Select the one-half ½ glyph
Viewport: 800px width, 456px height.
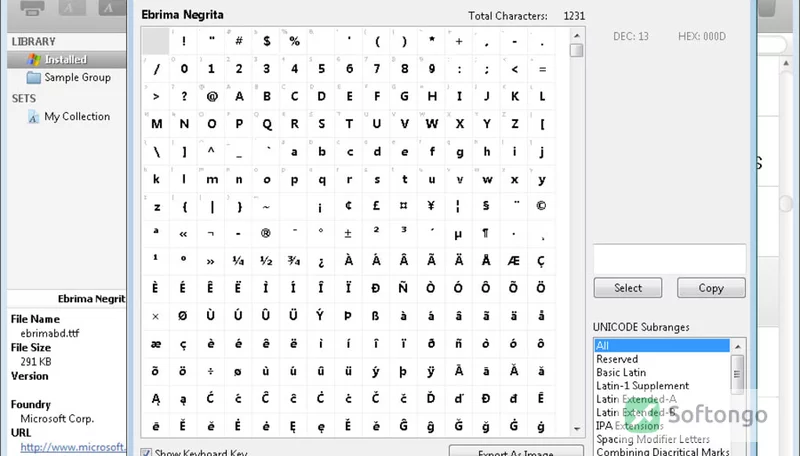point(266,261)
